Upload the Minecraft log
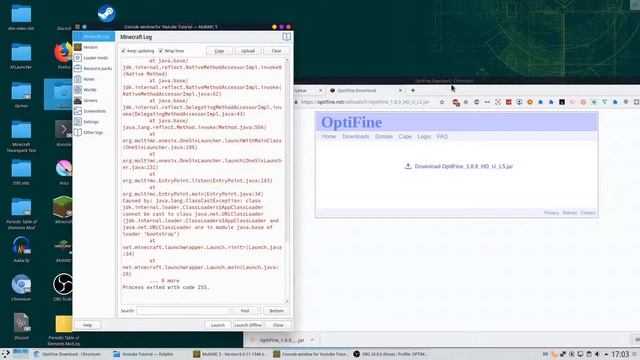Viewport: 640px width, 360px height. coord(248,51)
